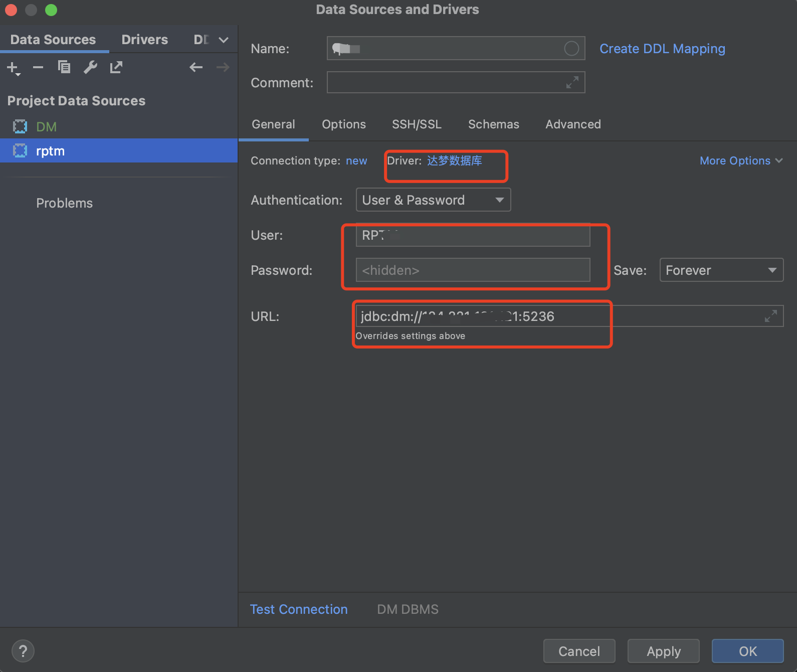
Task: Open Save password Forever dropdown
Action: click(721, 270)
